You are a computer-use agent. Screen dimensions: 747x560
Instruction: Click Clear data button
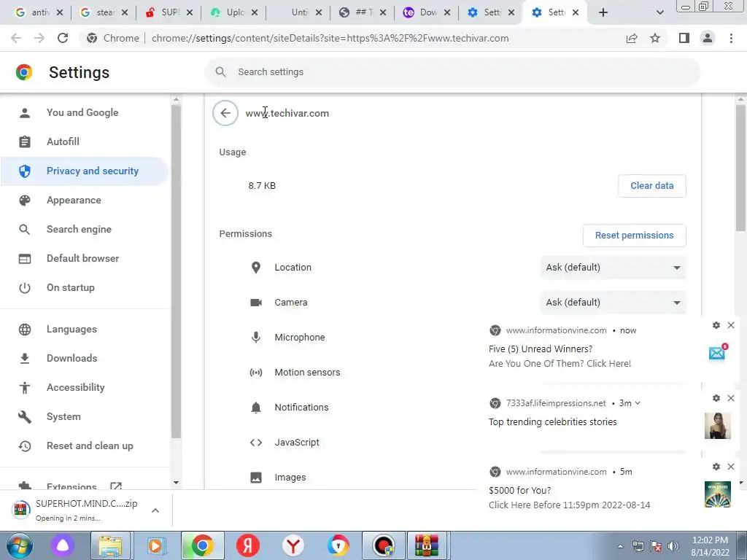click(651, 186)
